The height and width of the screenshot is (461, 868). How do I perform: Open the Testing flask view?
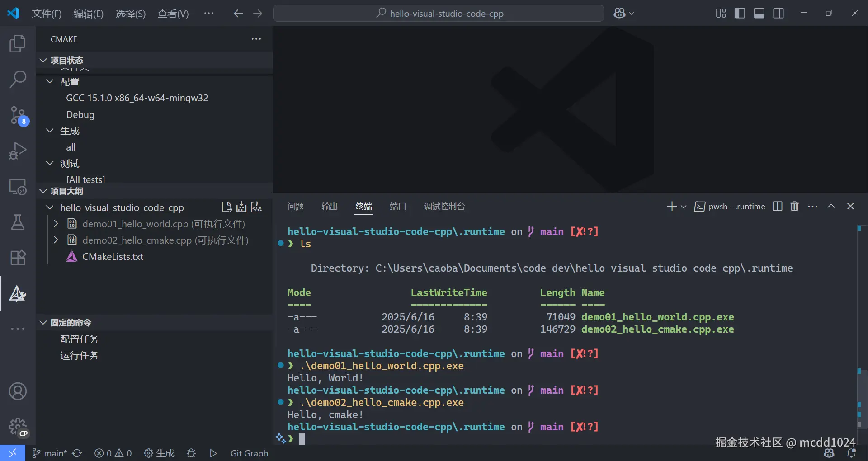click(x=18, y=222)
